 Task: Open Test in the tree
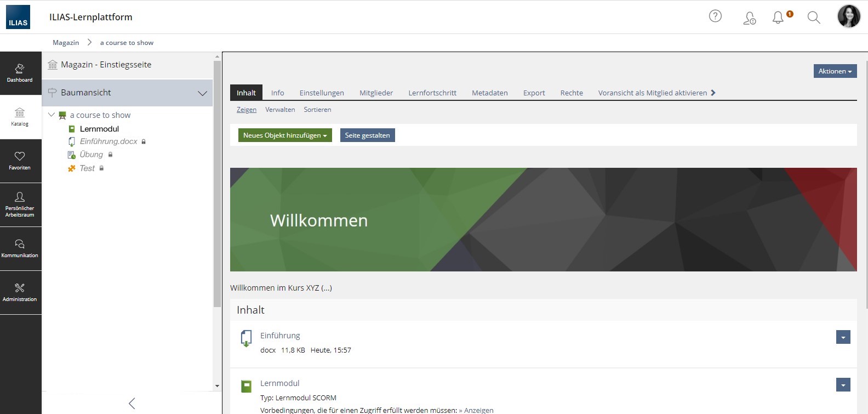(87, 168)
